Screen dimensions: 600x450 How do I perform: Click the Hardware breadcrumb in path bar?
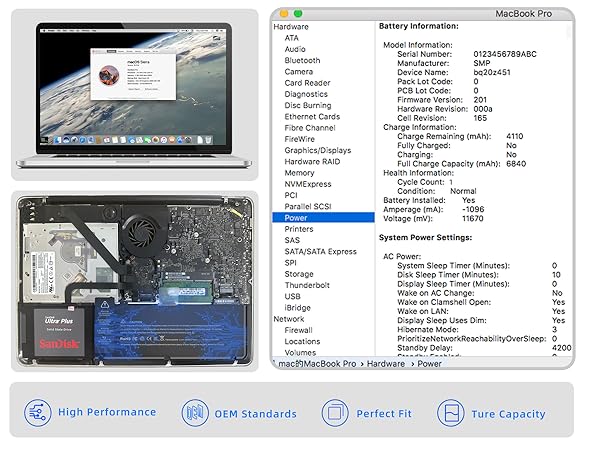click(x=386, y=364)
